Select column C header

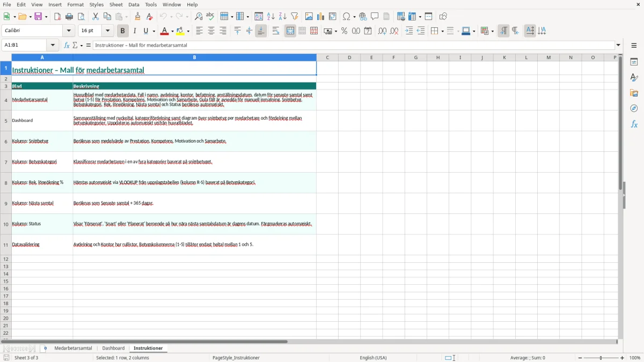click(x=327, y=57)
